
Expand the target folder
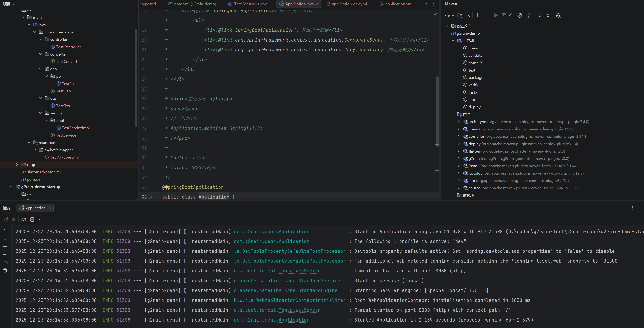[x=17, y=164]
